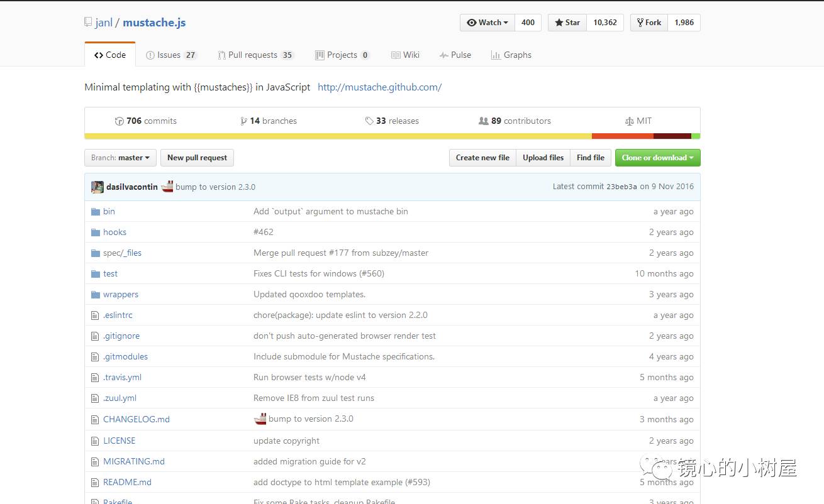The image size is (824, 504).
Task: Open commit 'Fixes CLI tests for windows (#560)'
Action: (x=319, y=274)
